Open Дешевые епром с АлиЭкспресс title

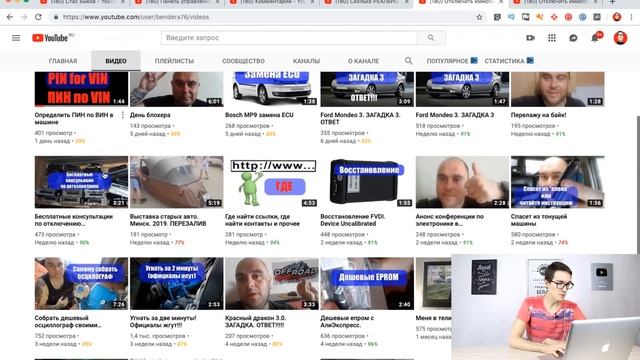point(347,322)
